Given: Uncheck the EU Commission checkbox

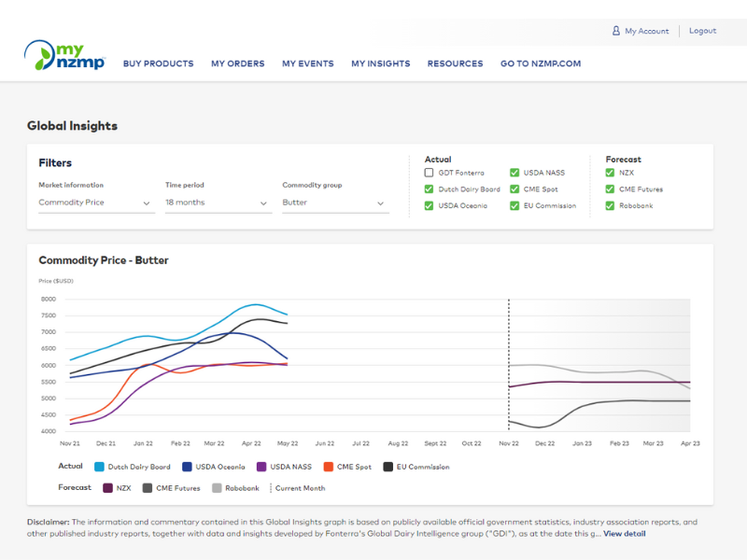Looking at the screenshot, I should tap(514, 205).
